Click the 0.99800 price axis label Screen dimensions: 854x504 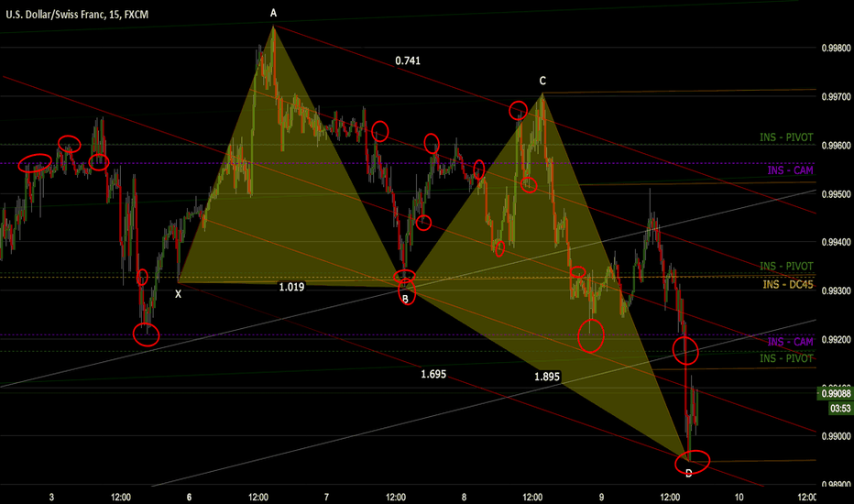[836, 49]
